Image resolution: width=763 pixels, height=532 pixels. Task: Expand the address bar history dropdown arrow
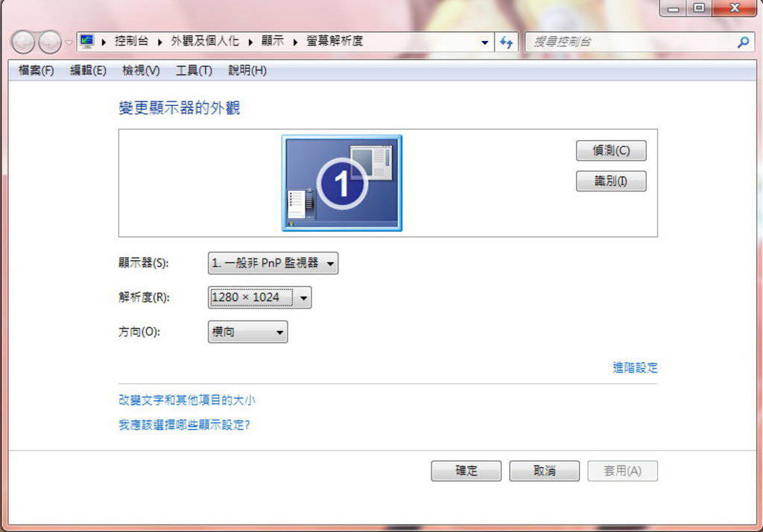(485, 42)
